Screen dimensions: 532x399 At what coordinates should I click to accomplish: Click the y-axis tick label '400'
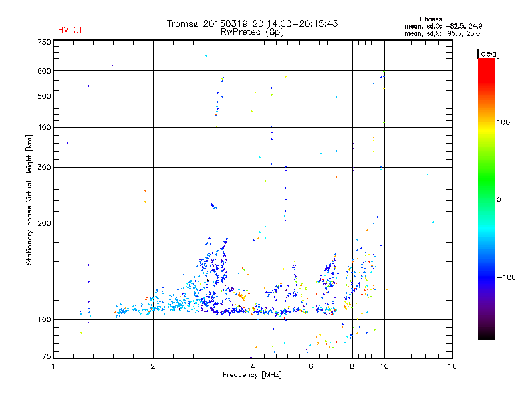(44, 127)
